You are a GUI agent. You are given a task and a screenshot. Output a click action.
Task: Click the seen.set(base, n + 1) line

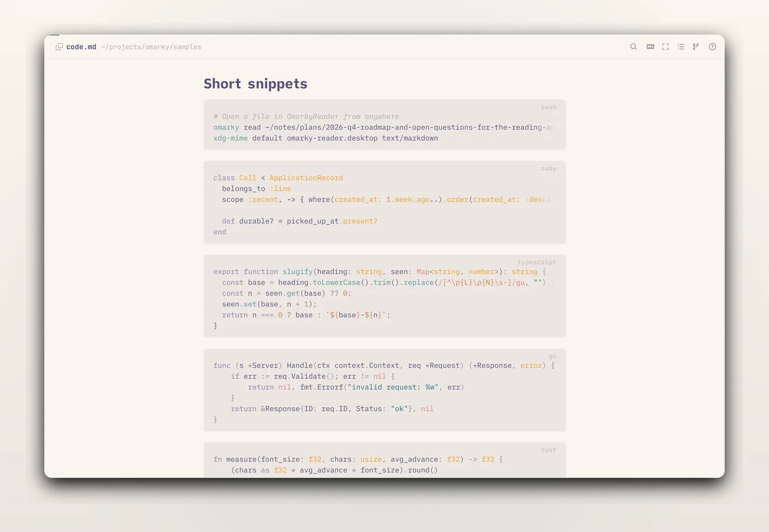pos(269,304)
